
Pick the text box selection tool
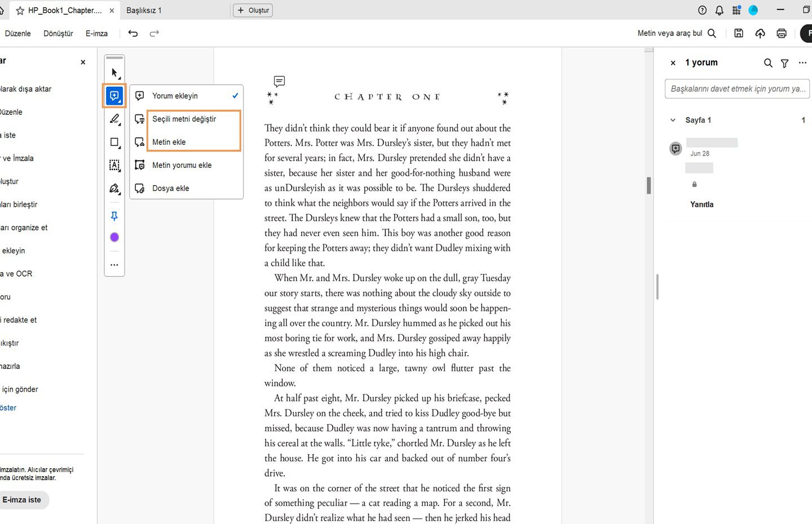tap(114, 165)
